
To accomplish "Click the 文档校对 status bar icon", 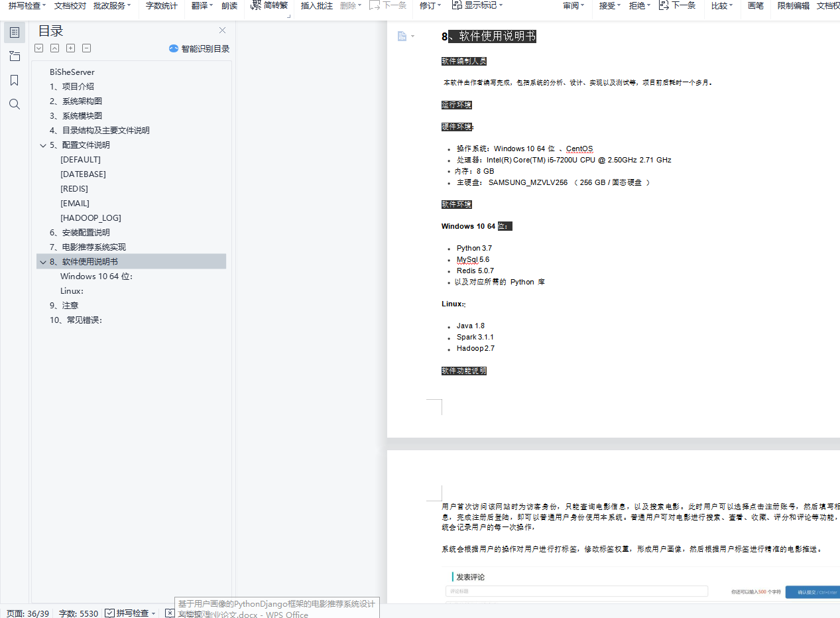I will tap(170, 613).
